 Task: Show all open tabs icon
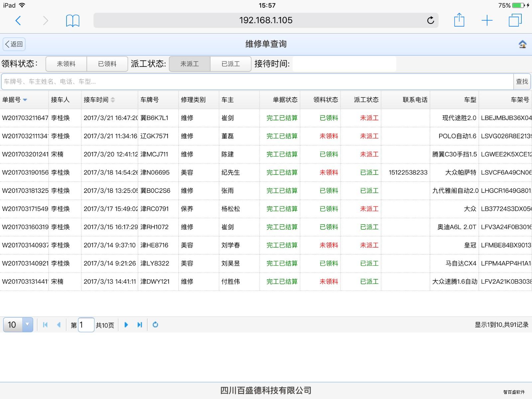(515, 20)
